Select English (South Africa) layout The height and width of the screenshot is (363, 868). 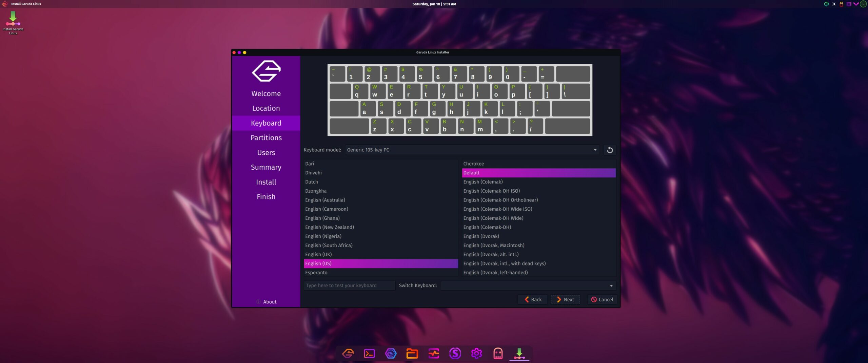(381, 245)
